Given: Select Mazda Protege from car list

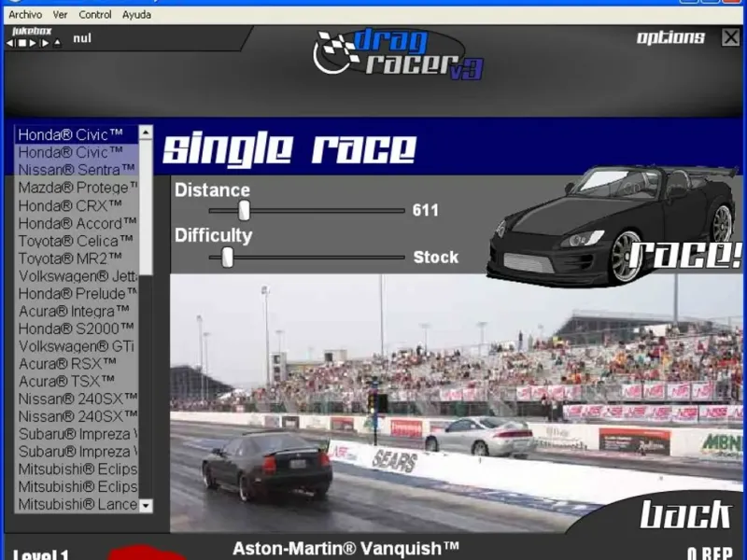Looking at the screenshot, I should pyautogui.click(x=77, y=188).
